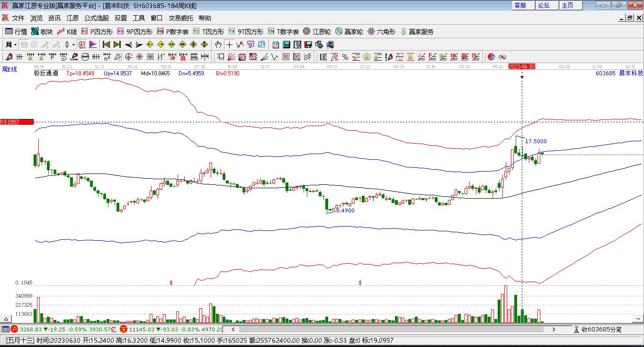Image resolution: width=644 pixels, height=347 pixels.
Task: Click the percent sign tool icon
Action: pyautogui.click(x=345, y=57)
